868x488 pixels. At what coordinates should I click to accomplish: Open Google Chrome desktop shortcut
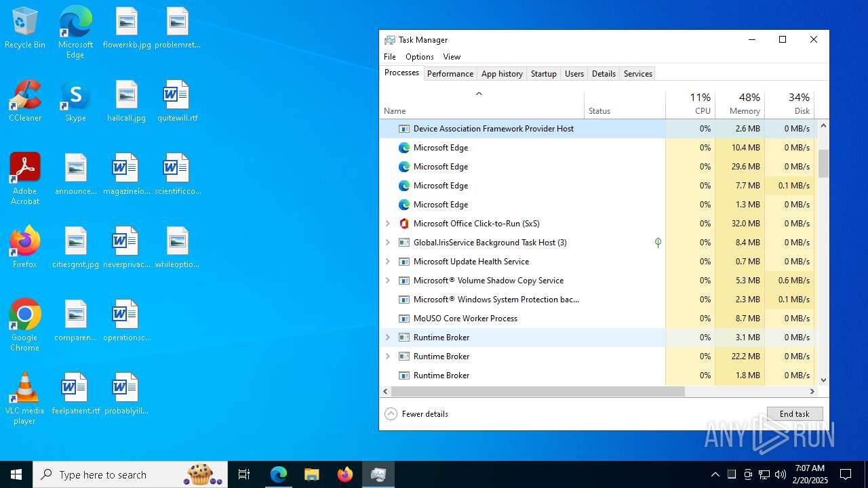[x=25, y=325]
